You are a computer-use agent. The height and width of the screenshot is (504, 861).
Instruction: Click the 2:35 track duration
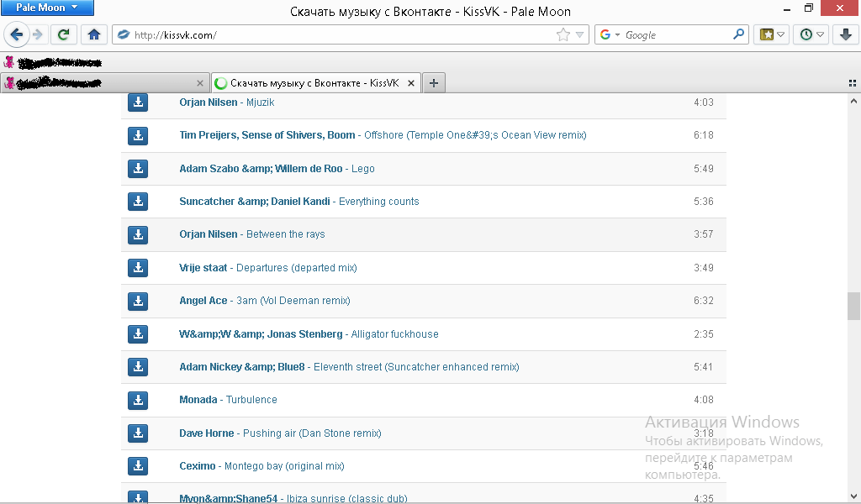click(x=704, y=334)
